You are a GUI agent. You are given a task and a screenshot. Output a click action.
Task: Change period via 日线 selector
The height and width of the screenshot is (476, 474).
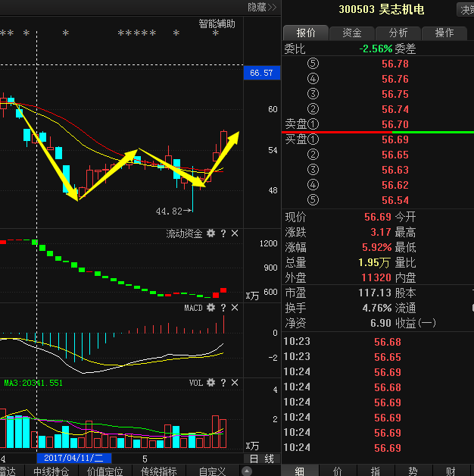click(x=262, y=459)
